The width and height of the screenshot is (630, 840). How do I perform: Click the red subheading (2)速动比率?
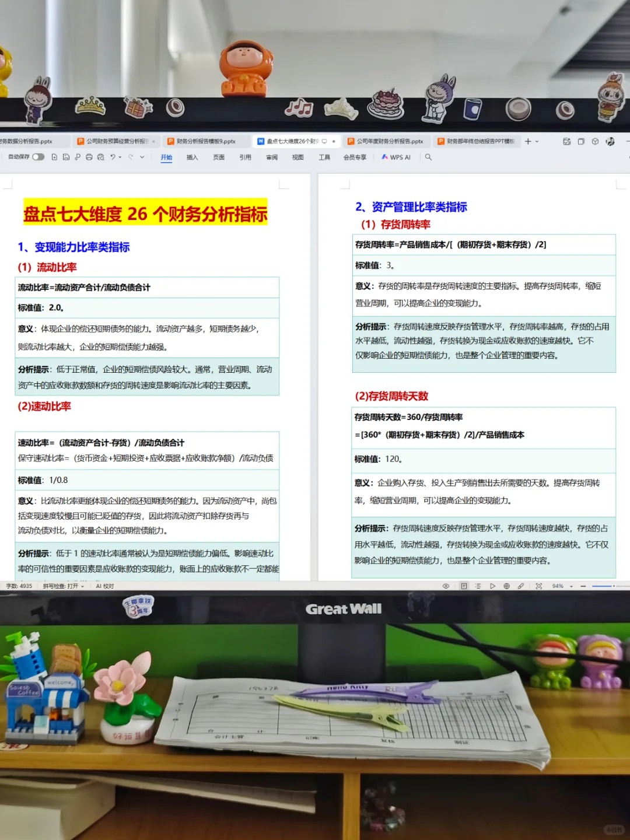tap(44, 406)
